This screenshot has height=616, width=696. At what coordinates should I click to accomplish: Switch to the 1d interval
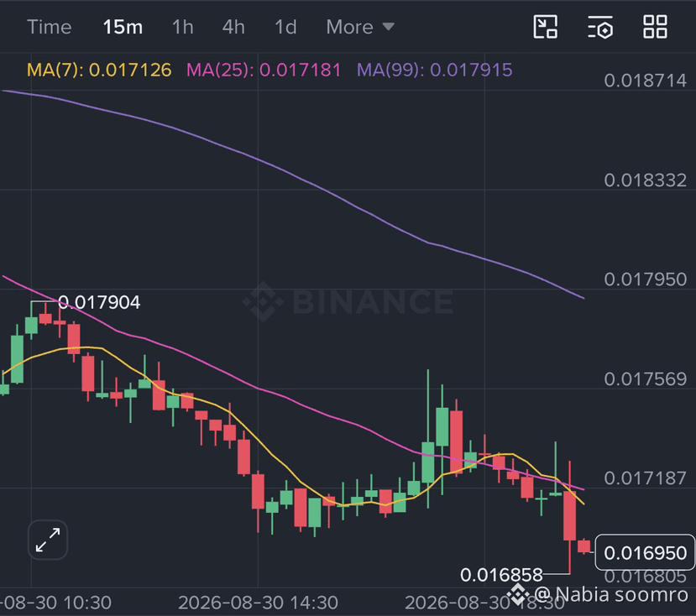point(285,27)
